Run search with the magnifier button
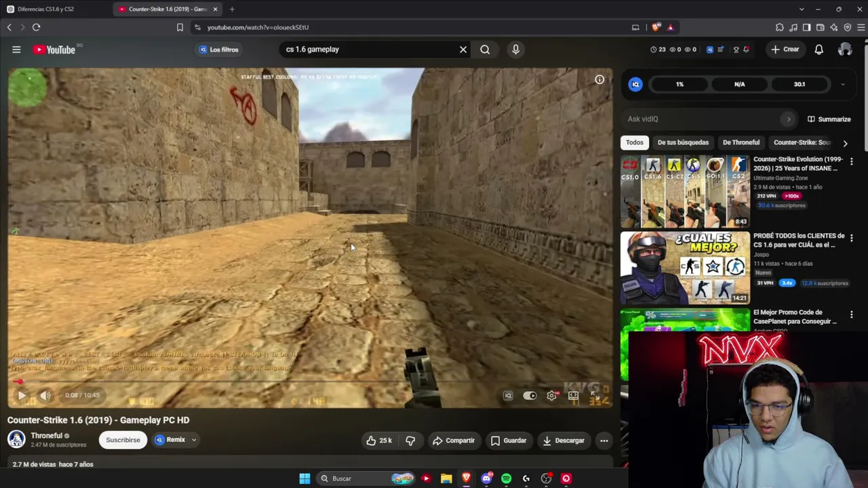 tap(485, 49)
